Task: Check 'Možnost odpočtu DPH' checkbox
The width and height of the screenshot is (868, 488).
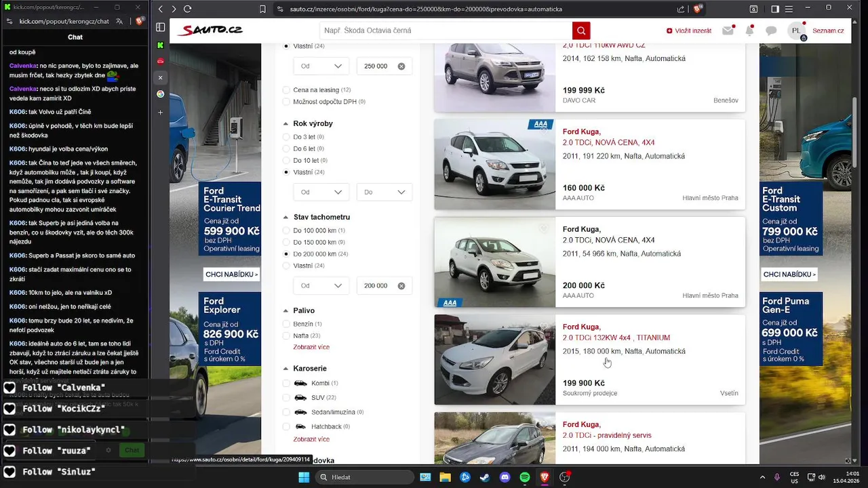Action: tap(286, 102)
